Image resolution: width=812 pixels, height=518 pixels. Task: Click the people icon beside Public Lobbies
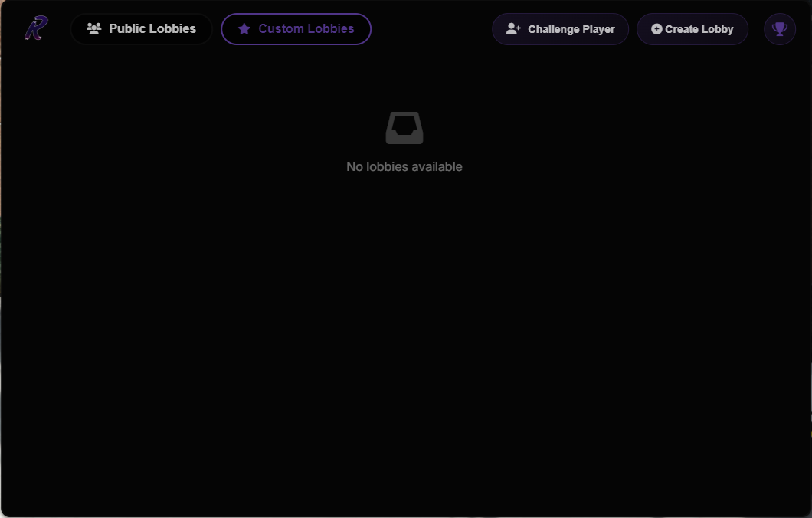coord(93,28)
